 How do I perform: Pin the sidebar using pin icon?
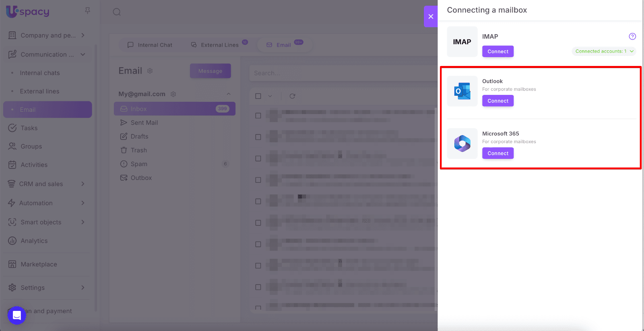pyautogui.click(x=87, y=11)
